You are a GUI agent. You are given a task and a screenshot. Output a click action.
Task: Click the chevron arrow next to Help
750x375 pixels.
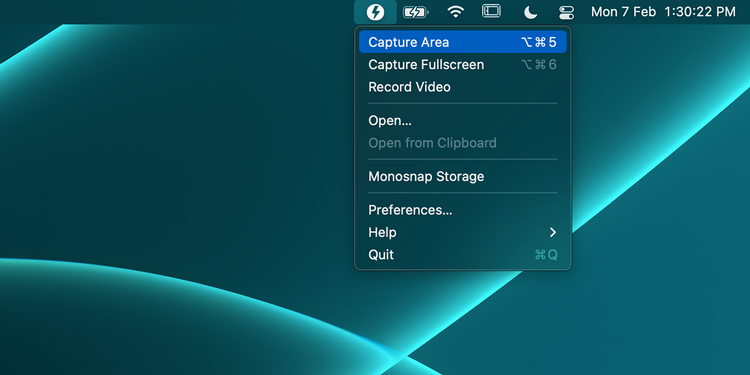553,232
